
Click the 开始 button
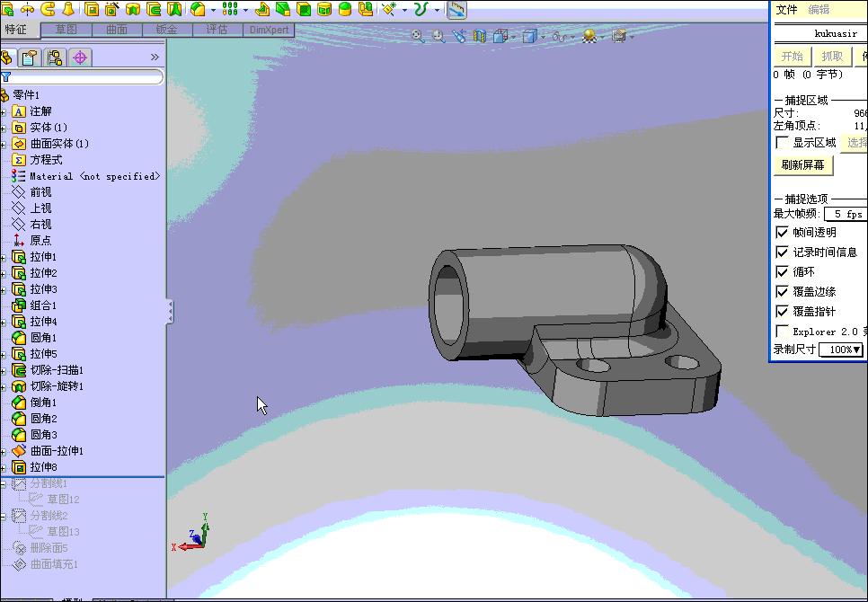pyautogui.click(x=793, y=57)
